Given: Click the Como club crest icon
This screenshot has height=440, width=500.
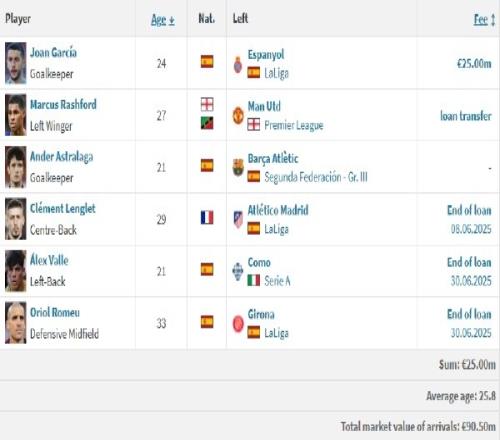Looking at the screenshot, I should coord(238,271).
